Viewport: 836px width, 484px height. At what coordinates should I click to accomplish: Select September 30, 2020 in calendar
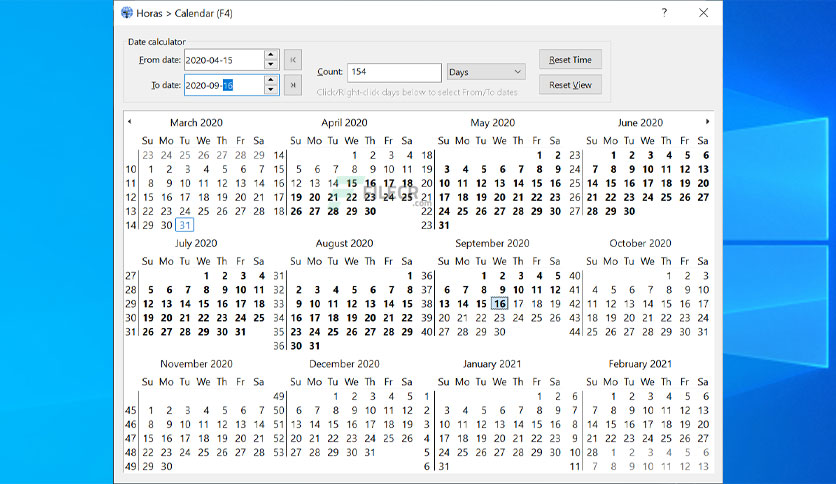coord(499,332)
